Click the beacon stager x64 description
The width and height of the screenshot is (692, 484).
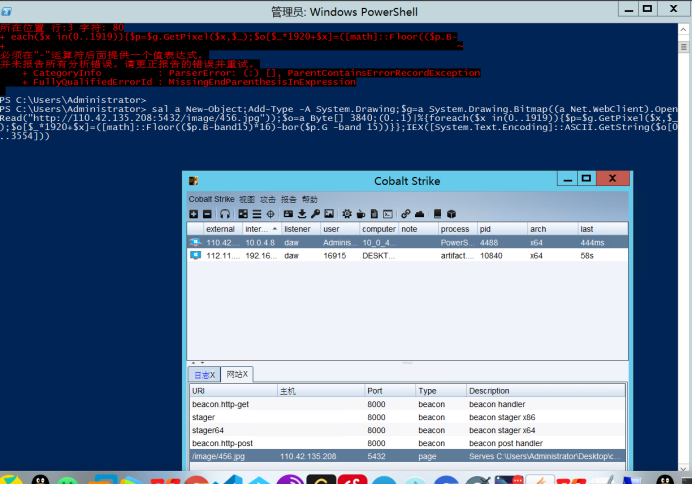502,430
